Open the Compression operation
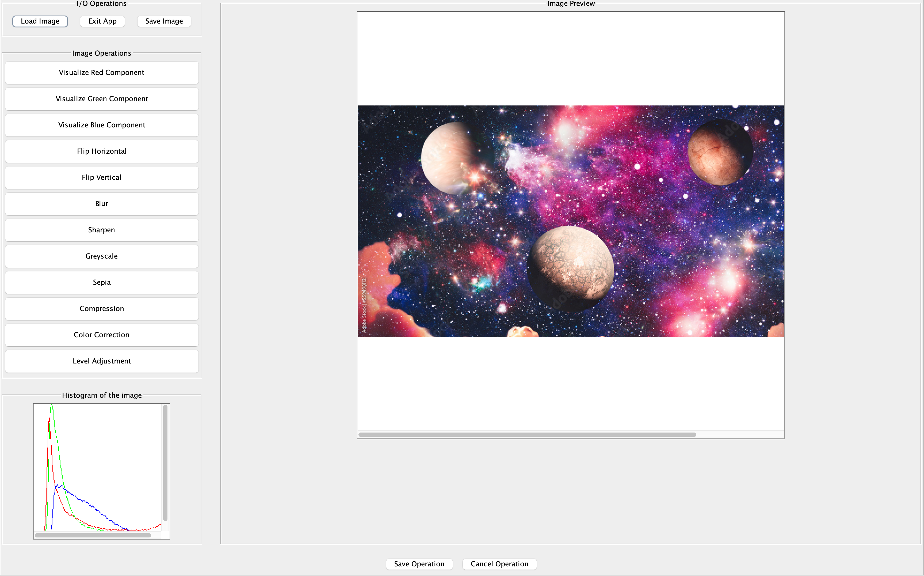Viewport: 924px width, 576px height. coord(102,309)
